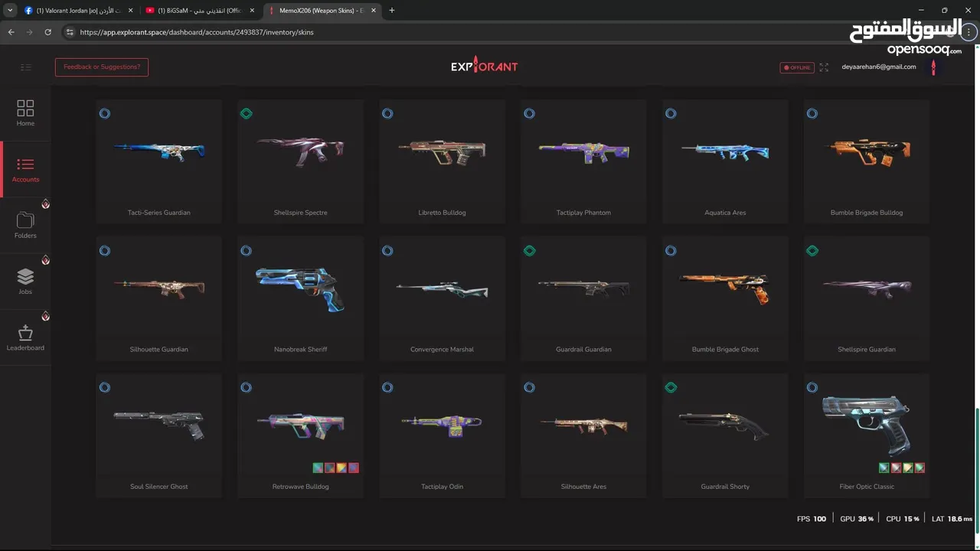Select the Accounts sidebar item

pos(25,170)
